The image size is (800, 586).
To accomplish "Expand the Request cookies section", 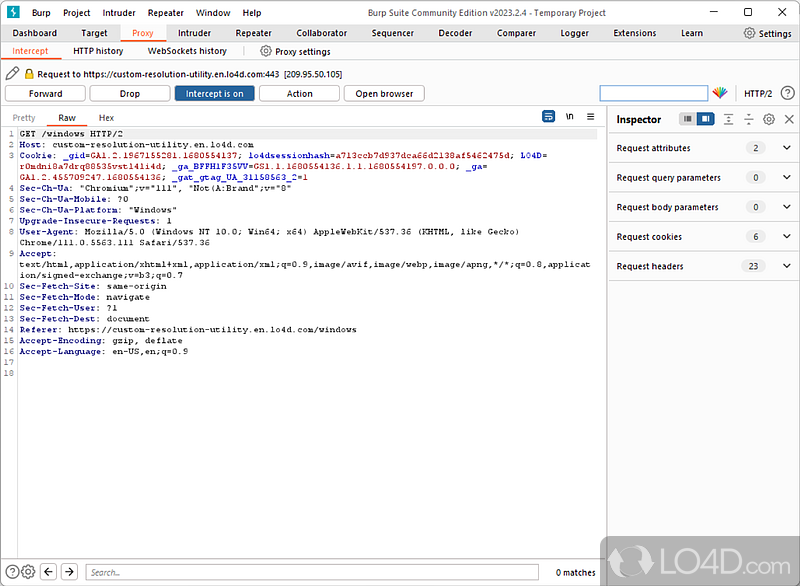I will [702, 236].
